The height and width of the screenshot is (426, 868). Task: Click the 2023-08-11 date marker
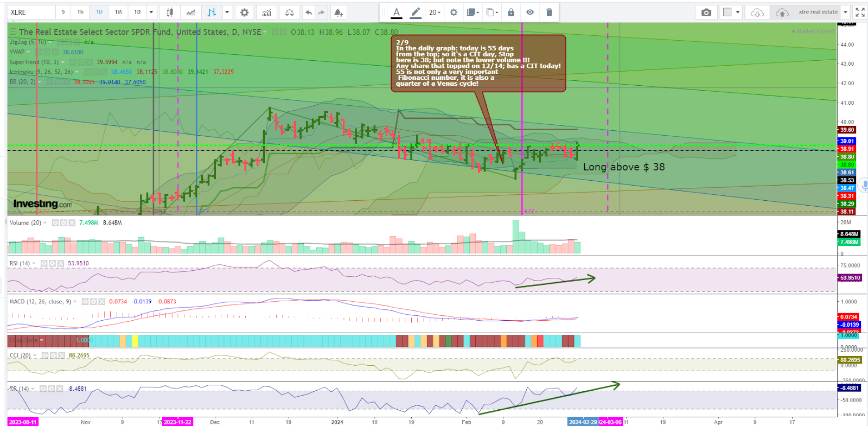(x=23, y=422)
